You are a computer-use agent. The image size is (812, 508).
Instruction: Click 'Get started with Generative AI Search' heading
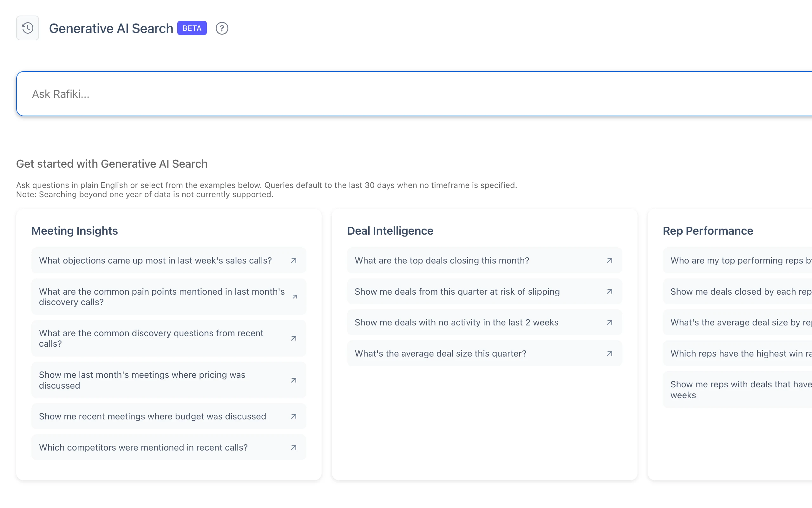(x=112, y=164)
